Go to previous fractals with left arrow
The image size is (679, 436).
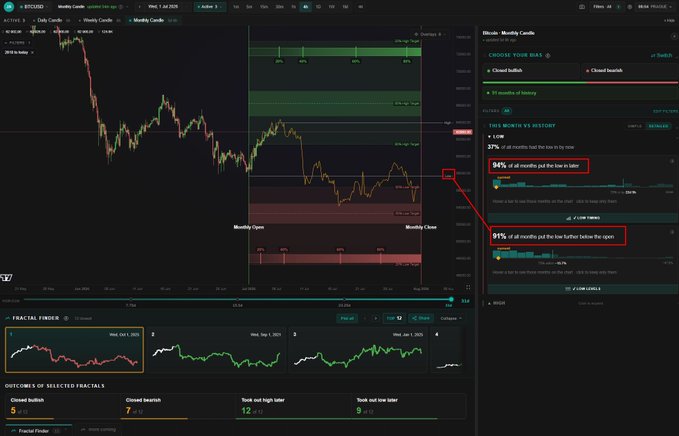point(365,318)
